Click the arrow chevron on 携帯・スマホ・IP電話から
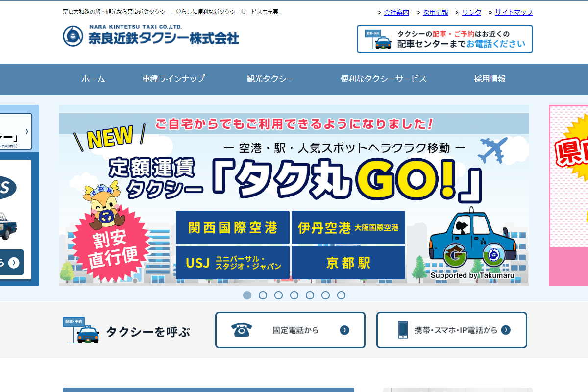The image size is (588, 392). (x=506, y=330)
